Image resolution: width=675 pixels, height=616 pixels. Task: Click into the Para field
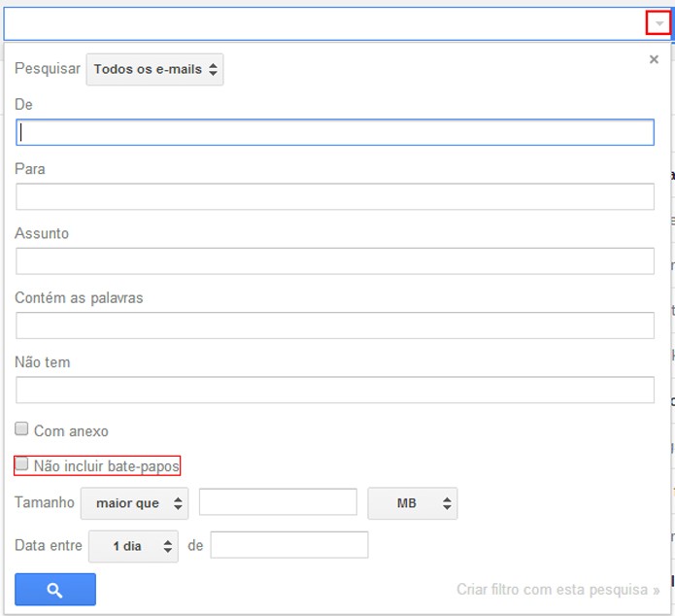click(335, 197)
